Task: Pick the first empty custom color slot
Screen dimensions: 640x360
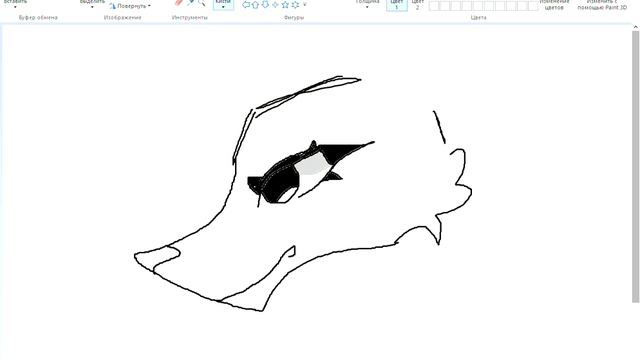Action: (434, 6)
